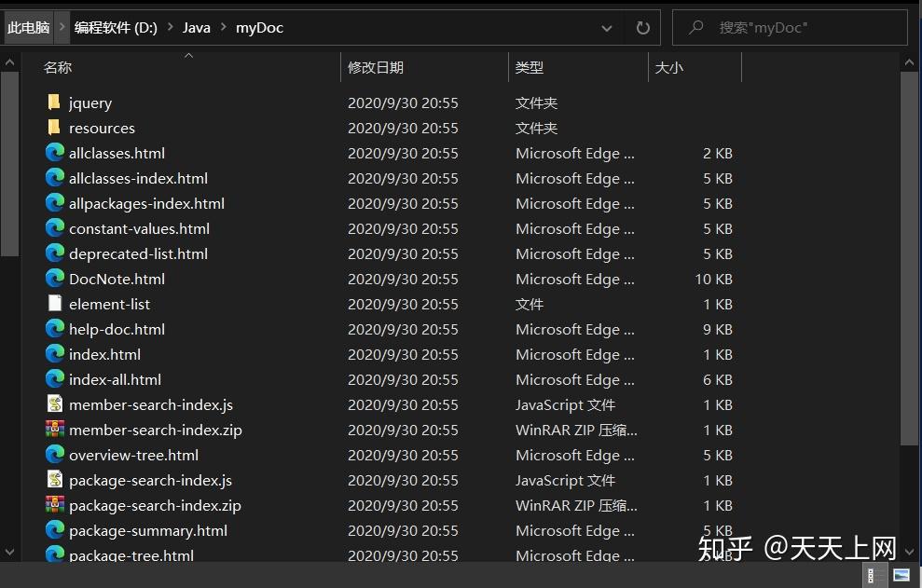Select the file name index.html

(104, 354)
